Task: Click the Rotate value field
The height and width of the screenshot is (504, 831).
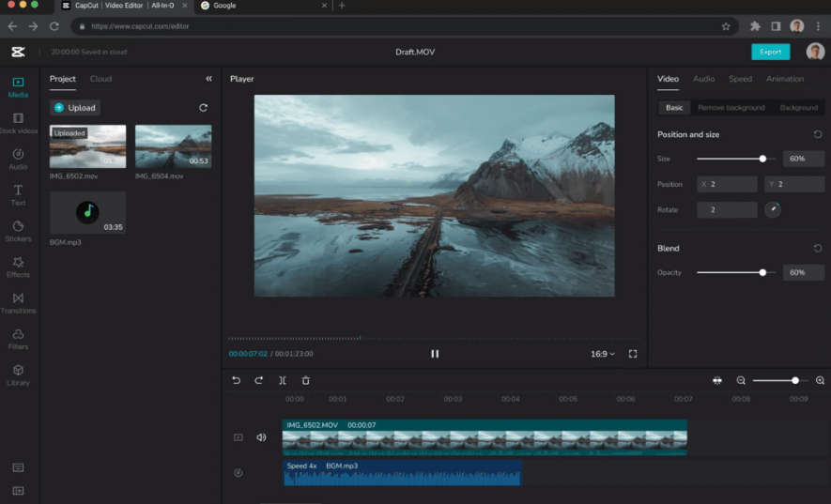Action: click(x=727, y=209)
